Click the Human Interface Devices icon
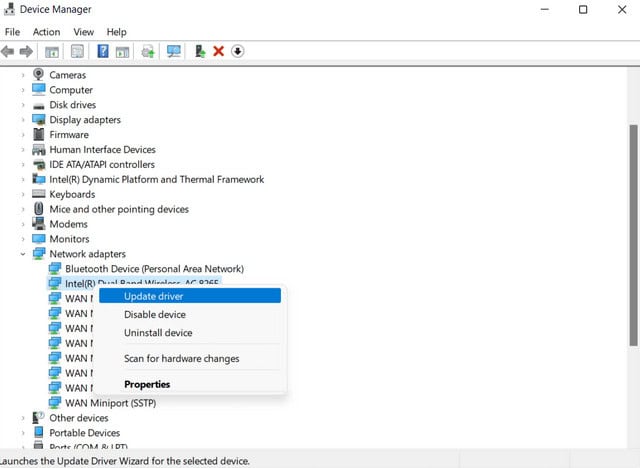This screenshot has width=640, height=468. click(39, 149)
